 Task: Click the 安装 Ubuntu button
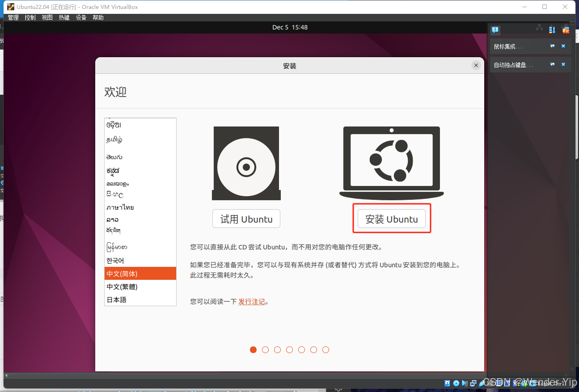pos(392,219)
